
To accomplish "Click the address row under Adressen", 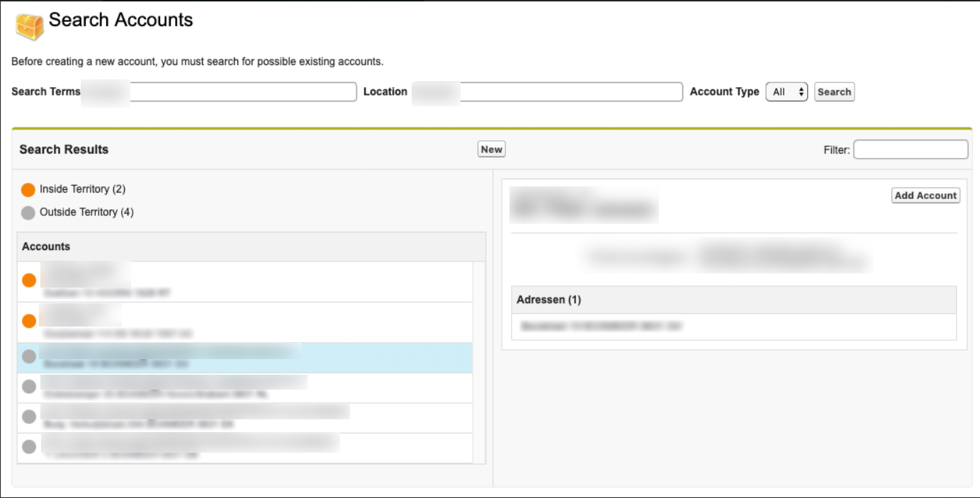I will point(733,327).
